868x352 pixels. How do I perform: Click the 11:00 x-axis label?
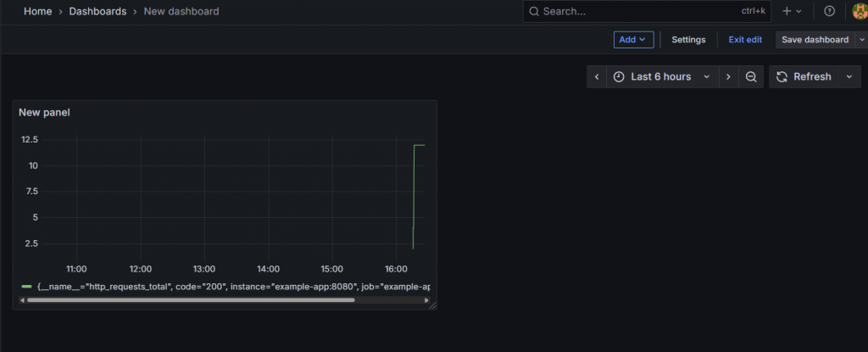pos(76,269)
